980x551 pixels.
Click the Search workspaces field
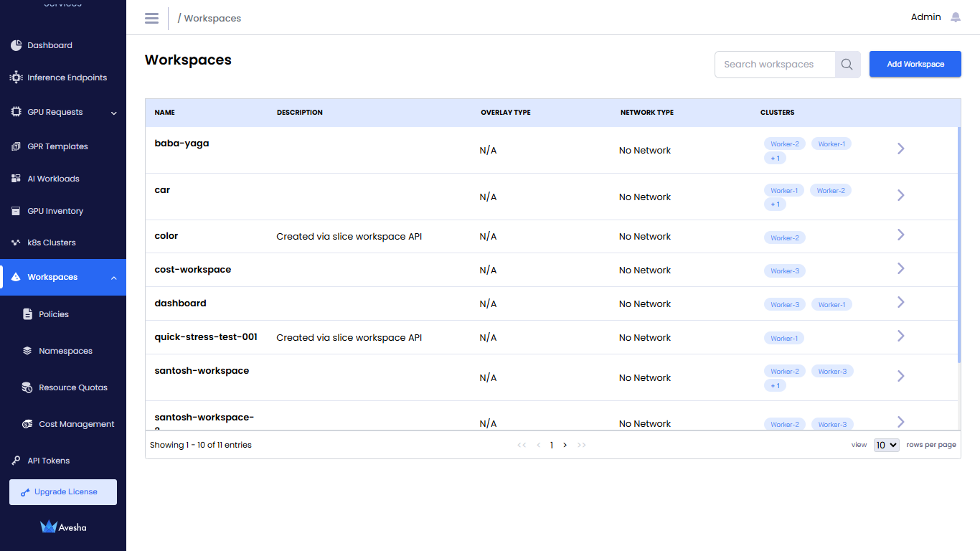point(775,65)
